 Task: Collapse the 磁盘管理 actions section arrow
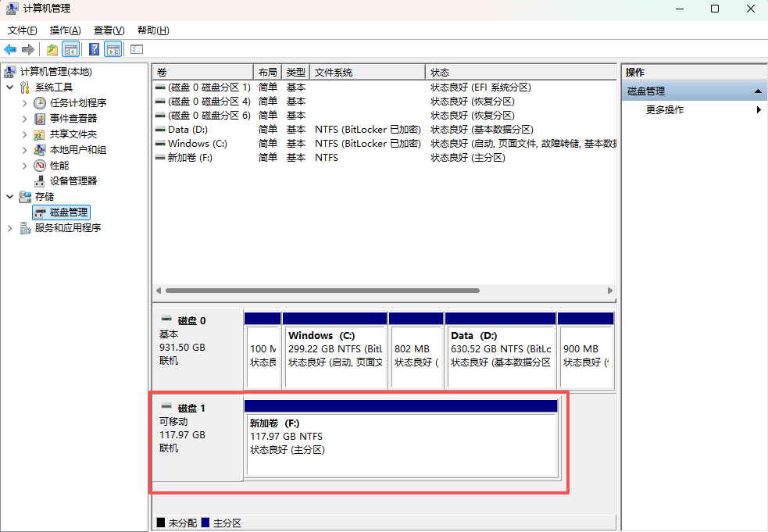(x=758, y=91)
